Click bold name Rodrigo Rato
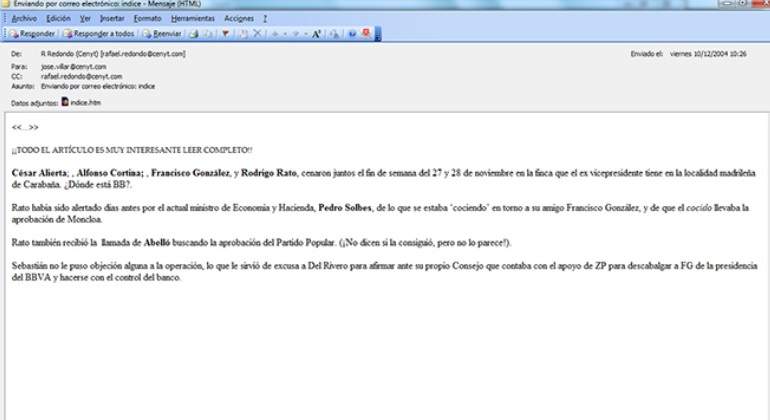Screen dimensions: 770x420 pos(269,173)
